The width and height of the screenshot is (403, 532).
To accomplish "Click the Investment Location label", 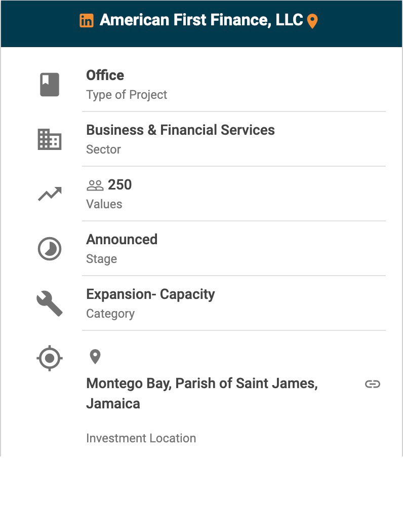I will 141,438.
